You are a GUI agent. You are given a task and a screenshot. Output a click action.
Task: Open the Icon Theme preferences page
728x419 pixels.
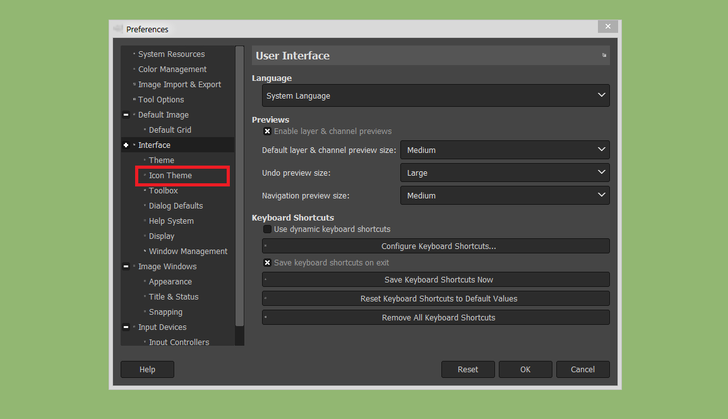(x=170, y=176)
